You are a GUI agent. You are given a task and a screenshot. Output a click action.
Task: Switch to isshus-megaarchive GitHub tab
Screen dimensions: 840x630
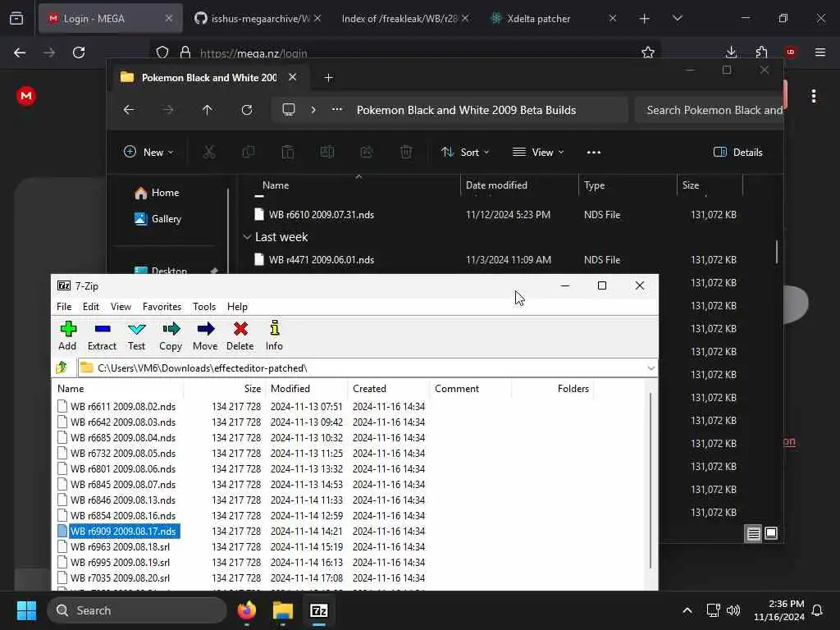(258, 19)
